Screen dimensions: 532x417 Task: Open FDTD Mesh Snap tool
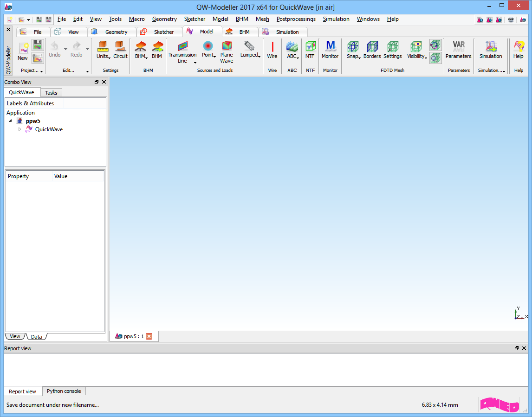point(353,50)
